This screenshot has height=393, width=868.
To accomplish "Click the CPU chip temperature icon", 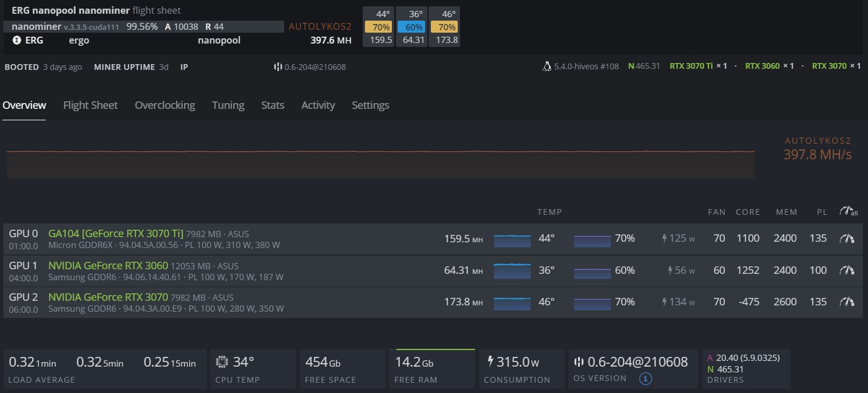I will [x=222, y=362].
